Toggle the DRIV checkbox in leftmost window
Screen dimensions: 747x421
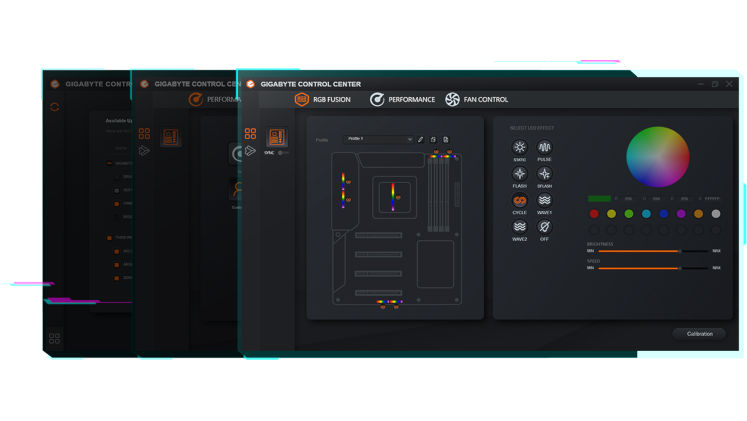117,177
